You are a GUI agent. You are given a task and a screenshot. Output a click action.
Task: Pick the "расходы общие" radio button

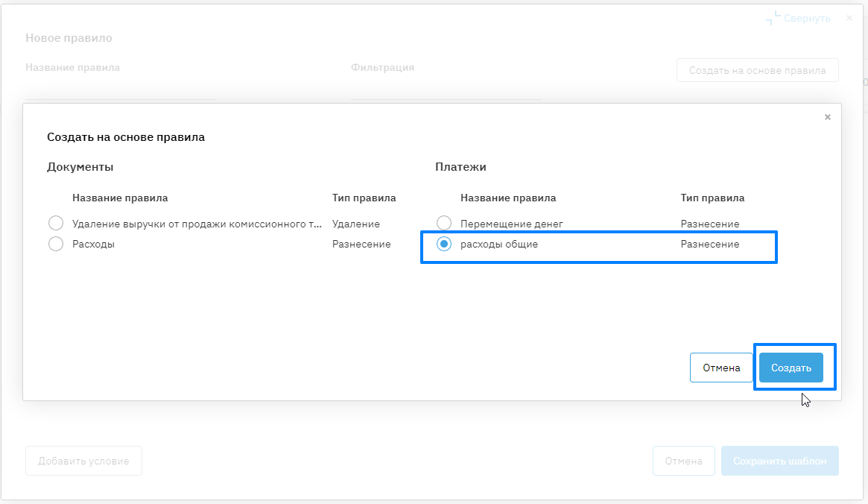click(444, 244)
